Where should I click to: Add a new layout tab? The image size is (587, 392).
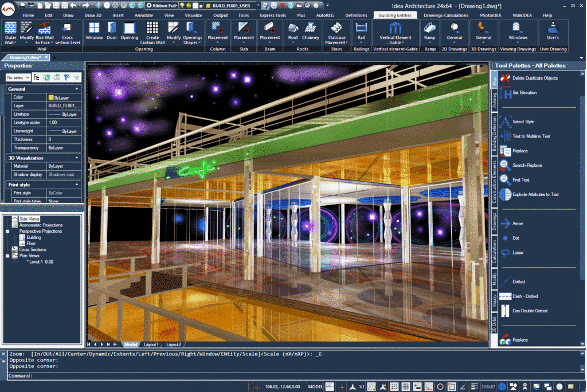click(115, 344)
